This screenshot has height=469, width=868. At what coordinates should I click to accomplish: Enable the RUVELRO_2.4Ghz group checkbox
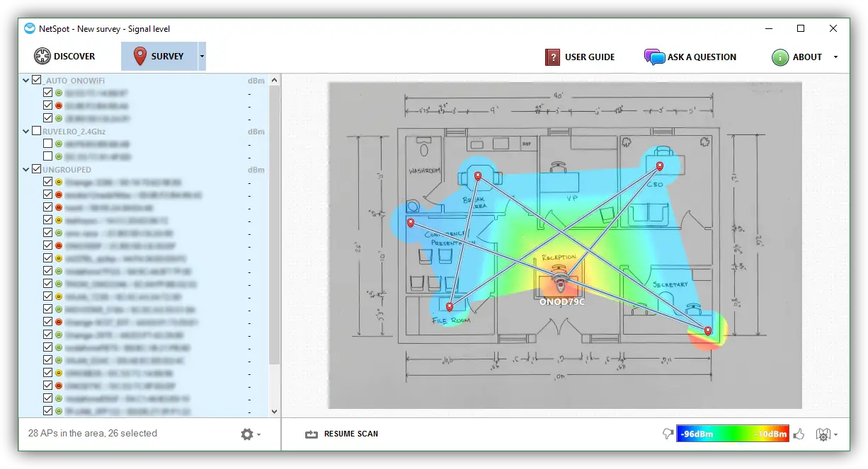point(37,131)
